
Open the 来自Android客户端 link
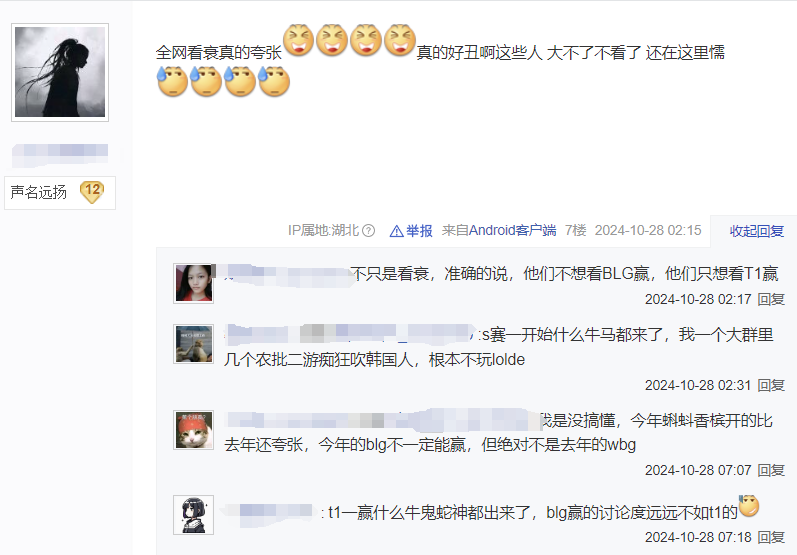pos(499,231)
